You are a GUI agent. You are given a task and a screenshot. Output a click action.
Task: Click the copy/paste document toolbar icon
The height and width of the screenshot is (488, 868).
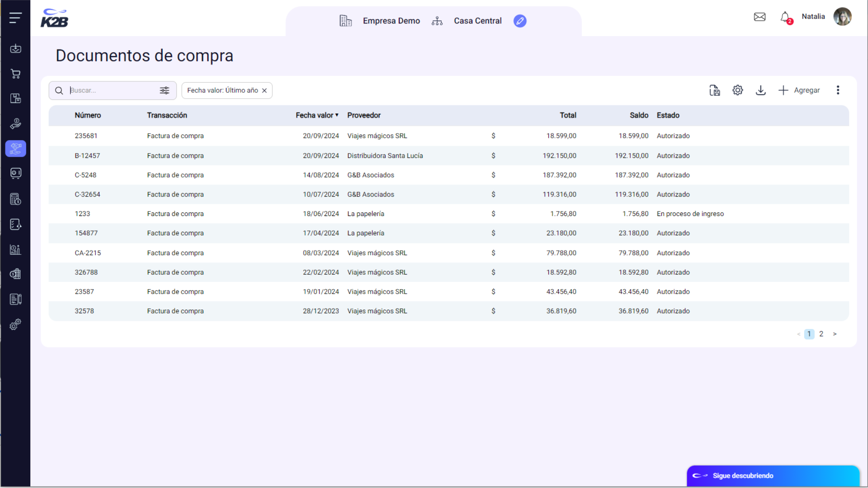pyautogui.click(x=714, y=90)
